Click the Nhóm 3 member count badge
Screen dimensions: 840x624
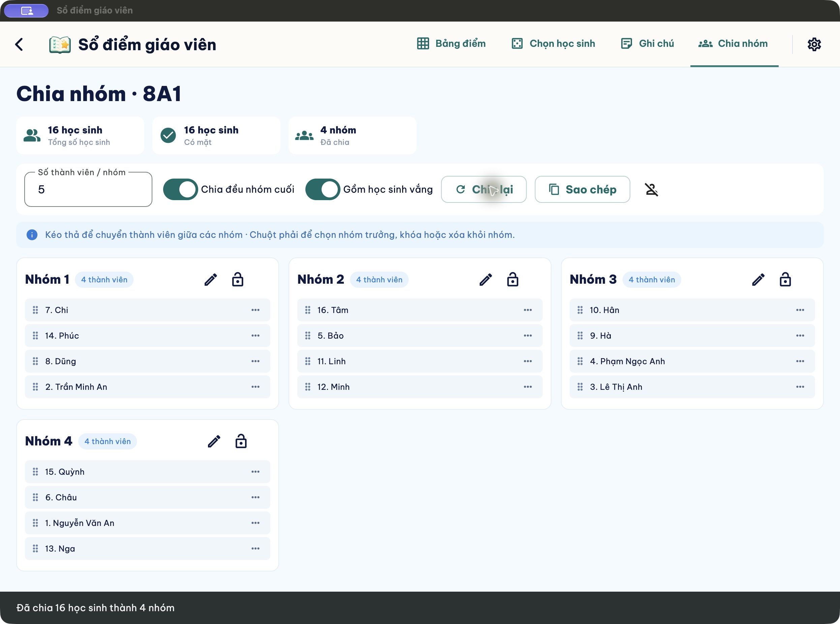click(x=652, y=280)
